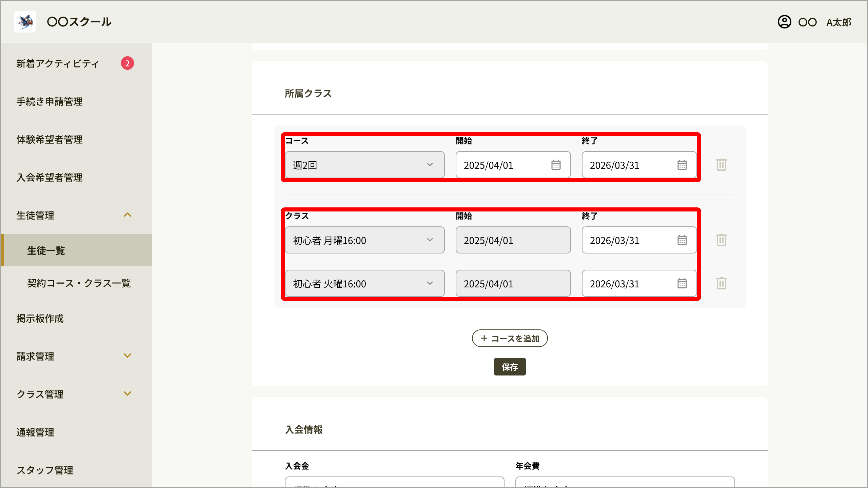868x488 pixels.
Task: Open 体験希望者管理 in sidebar
Action: 50,140
